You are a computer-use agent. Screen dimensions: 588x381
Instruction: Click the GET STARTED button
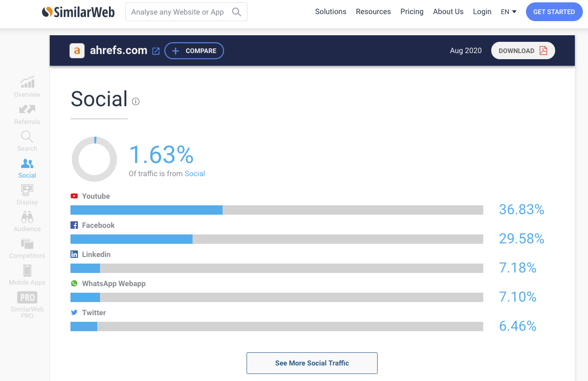coord(554,12)
